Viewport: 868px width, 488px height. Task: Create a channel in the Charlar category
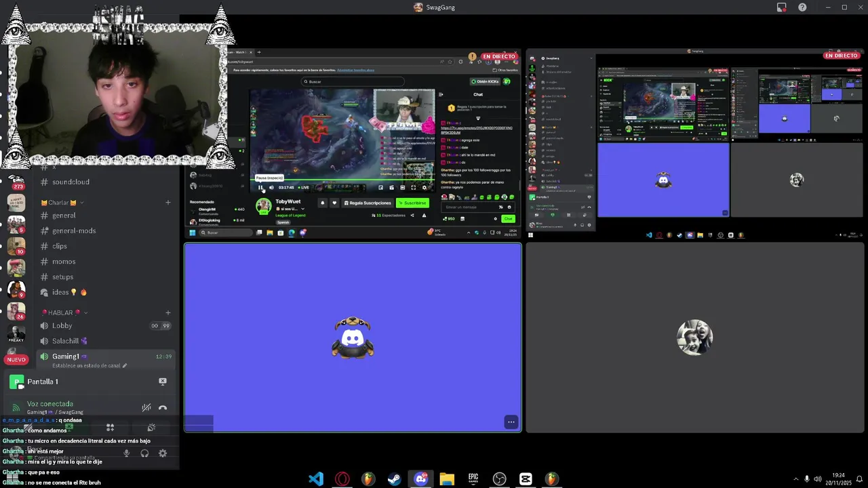[x=168, y=202]
